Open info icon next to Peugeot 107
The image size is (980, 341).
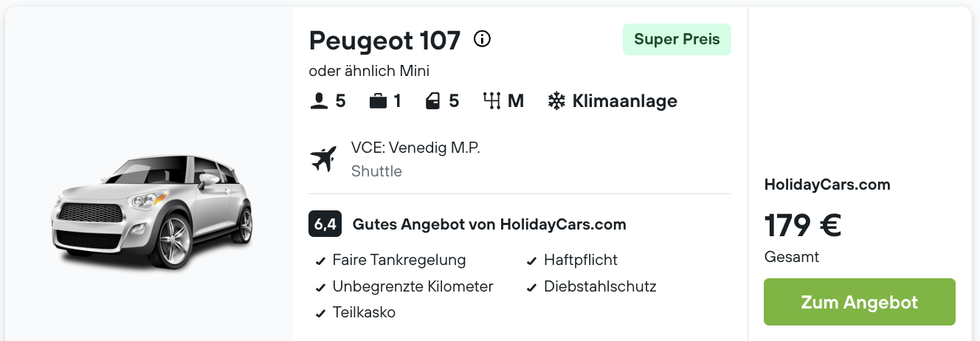(x=482, y=39)
